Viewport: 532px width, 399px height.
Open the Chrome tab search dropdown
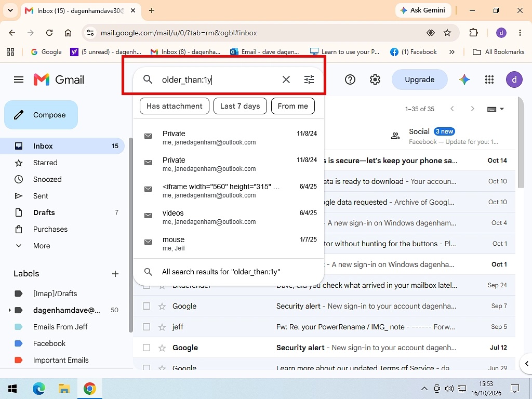coord(10,10)
